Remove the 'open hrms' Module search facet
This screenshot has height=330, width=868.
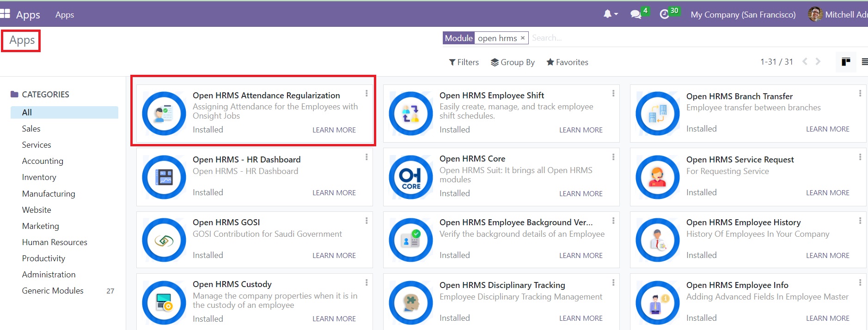click(523, 38)
